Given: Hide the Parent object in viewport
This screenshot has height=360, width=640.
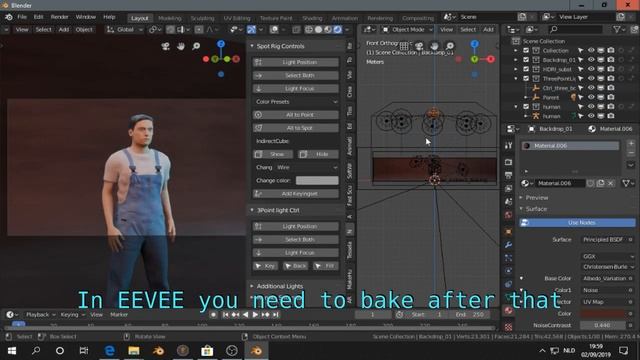Looking at the screenshot, I should click(x=591, y=97).
